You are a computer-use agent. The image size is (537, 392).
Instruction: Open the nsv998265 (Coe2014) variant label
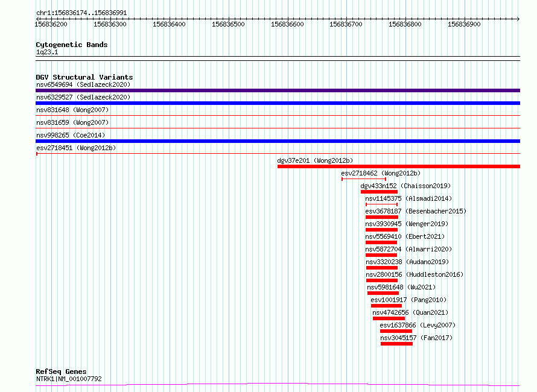click(x=71, y=135)
